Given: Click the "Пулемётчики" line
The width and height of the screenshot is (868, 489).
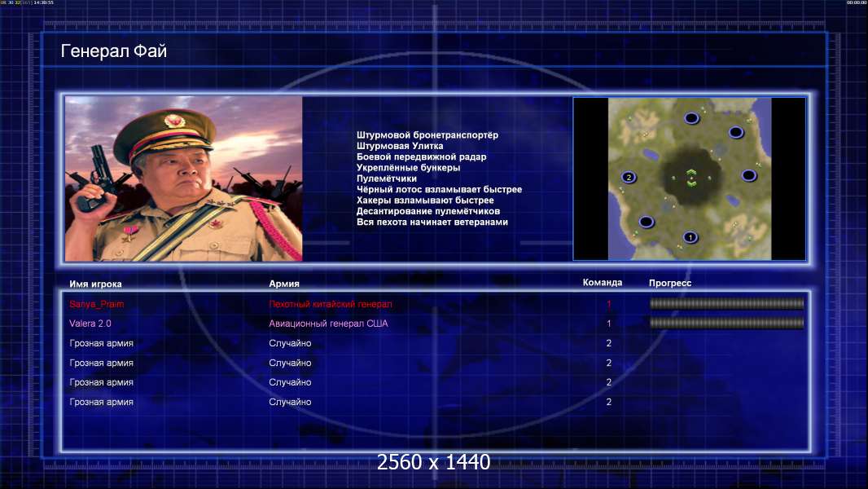Looking at the screenshot, I should 387,178.
